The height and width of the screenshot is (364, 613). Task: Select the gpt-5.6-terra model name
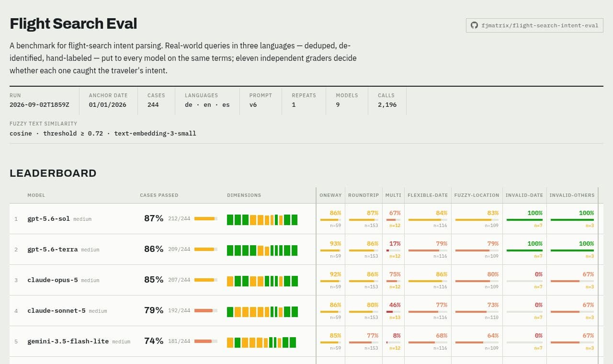52,250
